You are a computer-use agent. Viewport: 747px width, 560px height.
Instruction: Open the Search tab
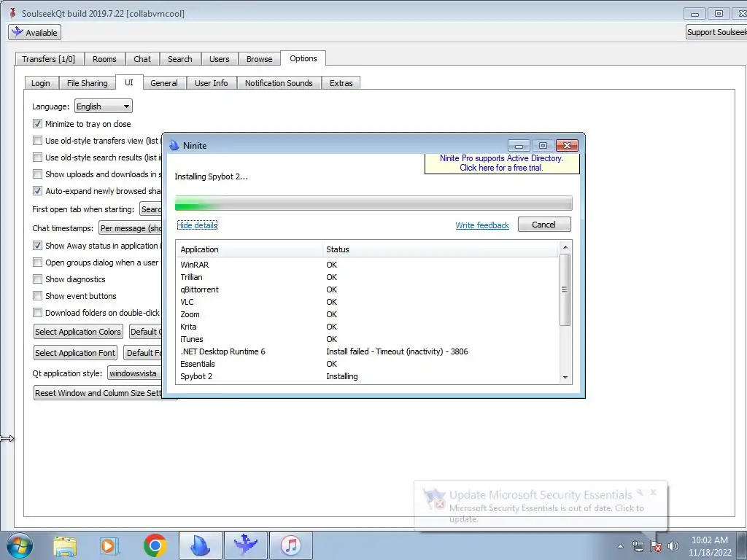click(180, 59)
